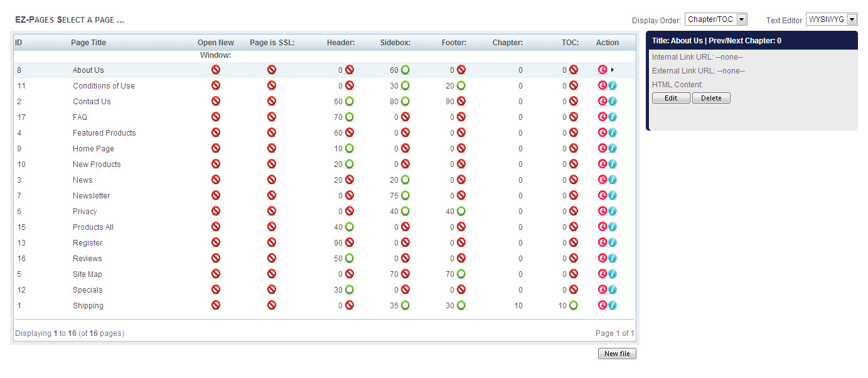
Task: Open edit icon for Specials
Action: click(603, 289)
